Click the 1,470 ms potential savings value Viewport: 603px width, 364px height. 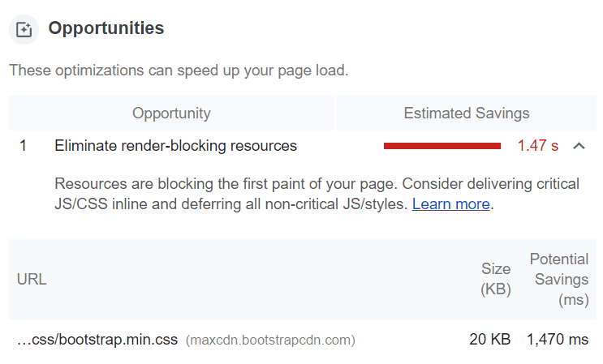pos(558,340)
